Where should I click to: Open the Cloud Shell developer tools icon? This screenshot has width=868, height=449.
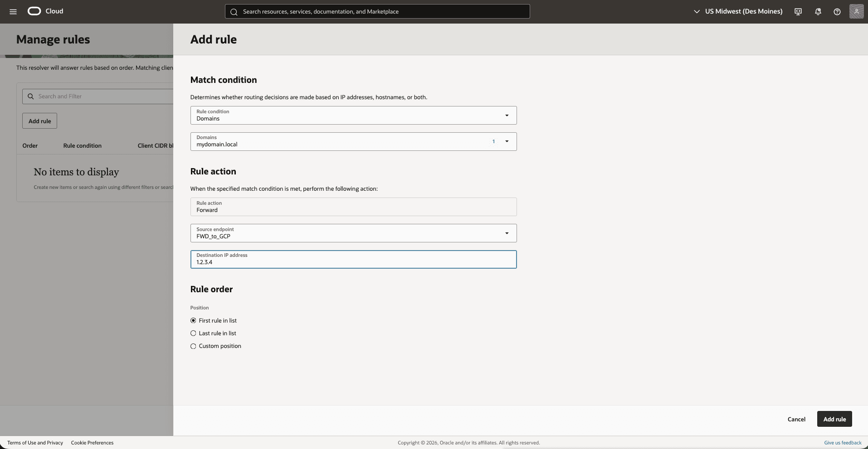coord(798,11)
